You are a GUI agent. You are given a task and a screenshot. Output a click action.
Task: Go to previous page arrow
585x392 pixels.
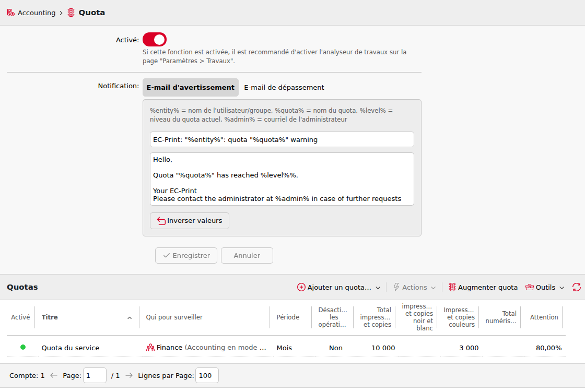point(54,375)
